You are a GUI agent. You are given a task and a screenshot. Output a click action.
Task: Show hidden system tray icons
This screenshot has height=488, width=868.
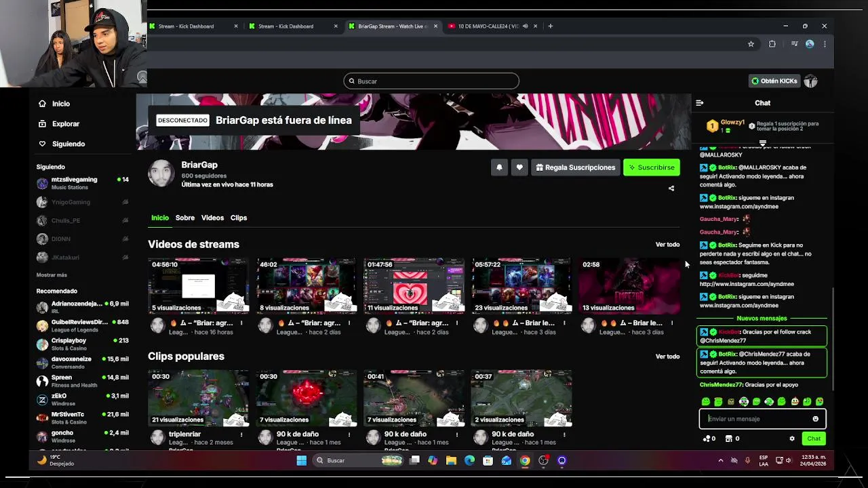pos(720,461)
